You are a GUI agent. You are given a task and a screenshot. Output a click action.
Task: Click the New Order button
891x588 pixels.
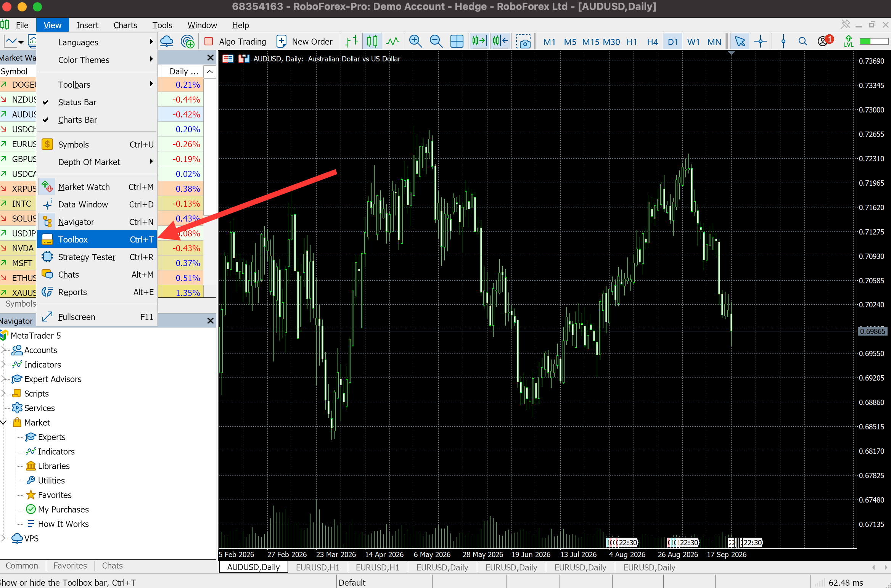point(304,41)
